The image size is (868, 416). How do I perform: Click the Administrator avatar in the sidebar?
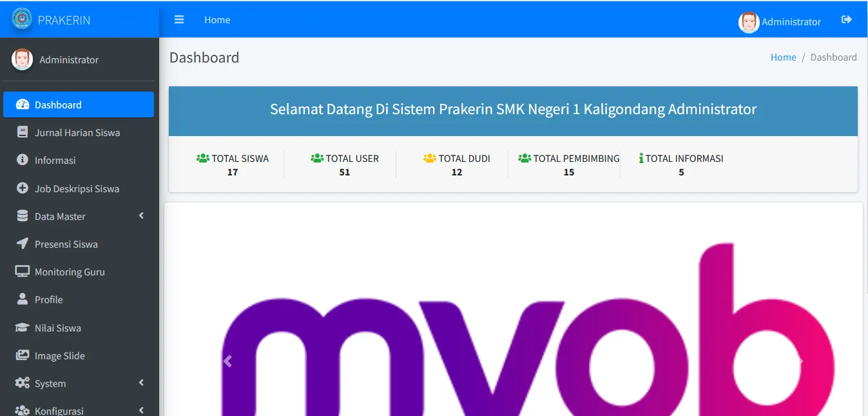click(21, 59)
